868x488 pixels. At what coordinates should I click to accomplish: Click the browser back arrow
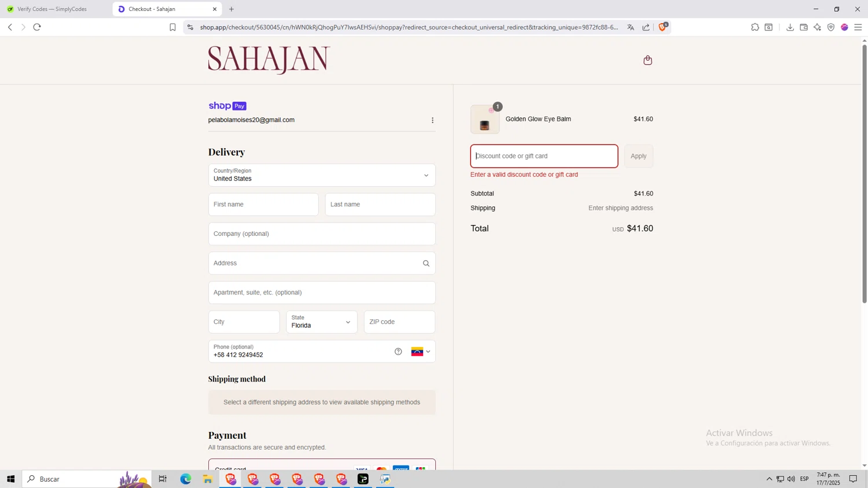pos(10,27)
